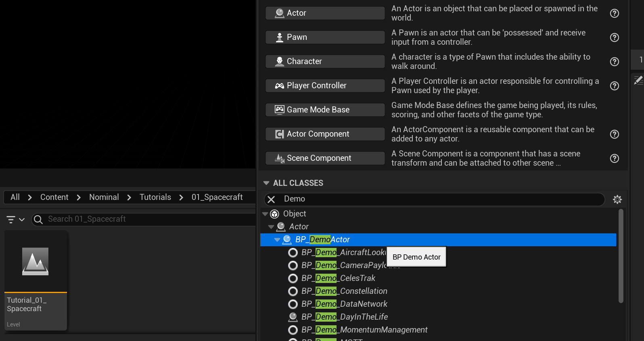
Task: Navigate to 01_Spacecraft in breadcrumb path
Action: coord(217,197)
